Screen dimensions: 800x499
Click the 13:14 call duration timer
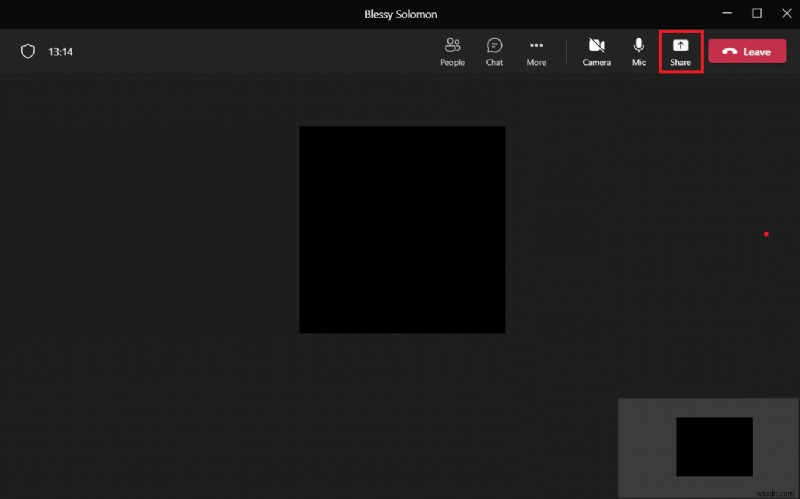60,52
